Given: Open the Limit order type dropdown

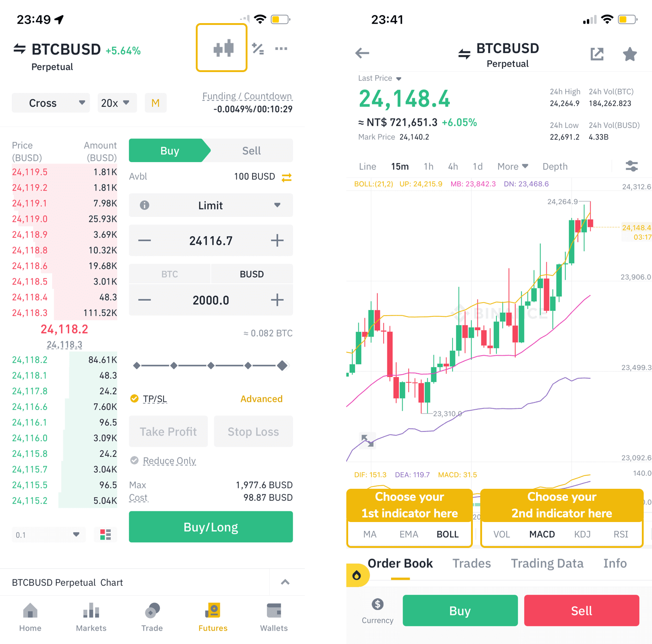Looking at the screenshot, I should pos(211,205).
